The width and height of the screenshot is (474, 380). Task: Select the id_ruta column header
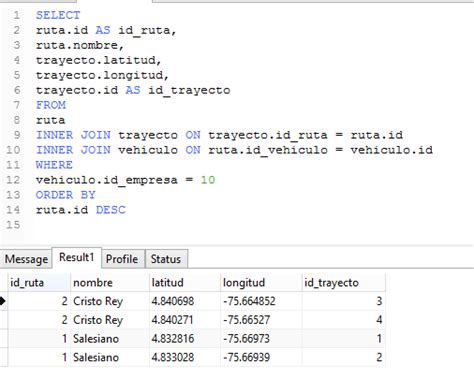(39, 283)
